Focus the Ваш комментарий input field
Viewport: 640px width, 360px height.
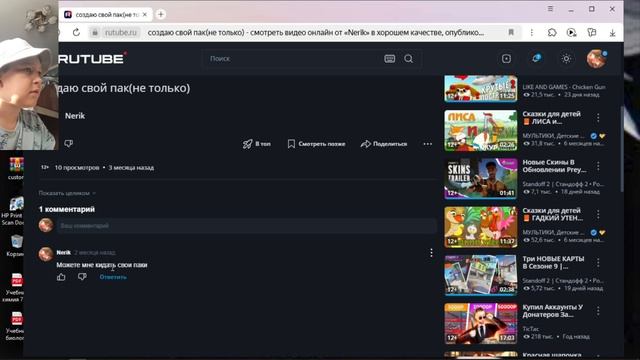(x=247, y=226)
